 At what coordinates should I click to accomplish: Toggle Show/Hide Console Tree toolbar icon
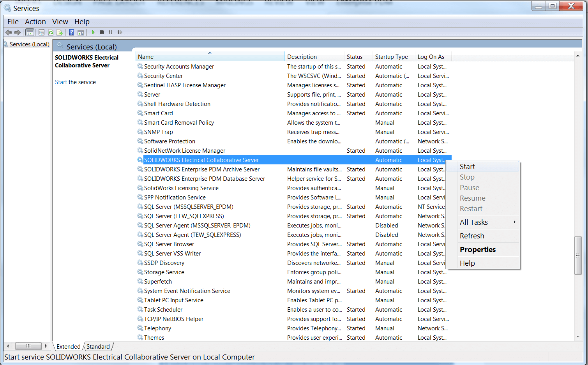pos(30,32)
